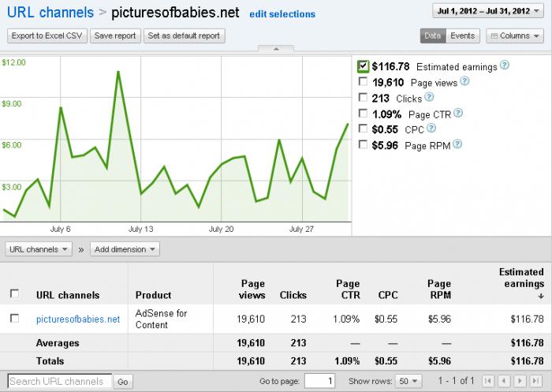
Task: Open help icon beside Page CTR
Action: coord(458,113)
